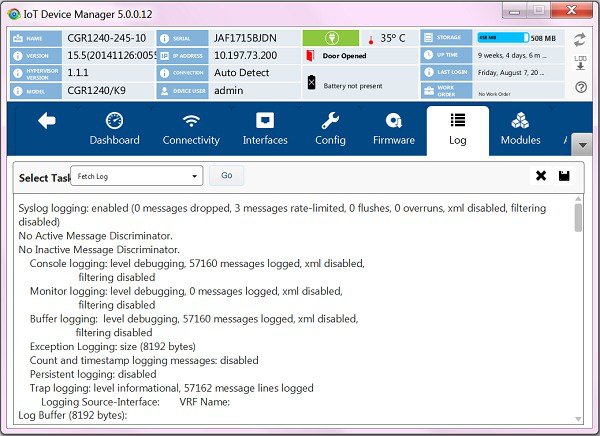Click the Hypervisor Version info icon
Screen dimensions: 600x436
[18, 73]
